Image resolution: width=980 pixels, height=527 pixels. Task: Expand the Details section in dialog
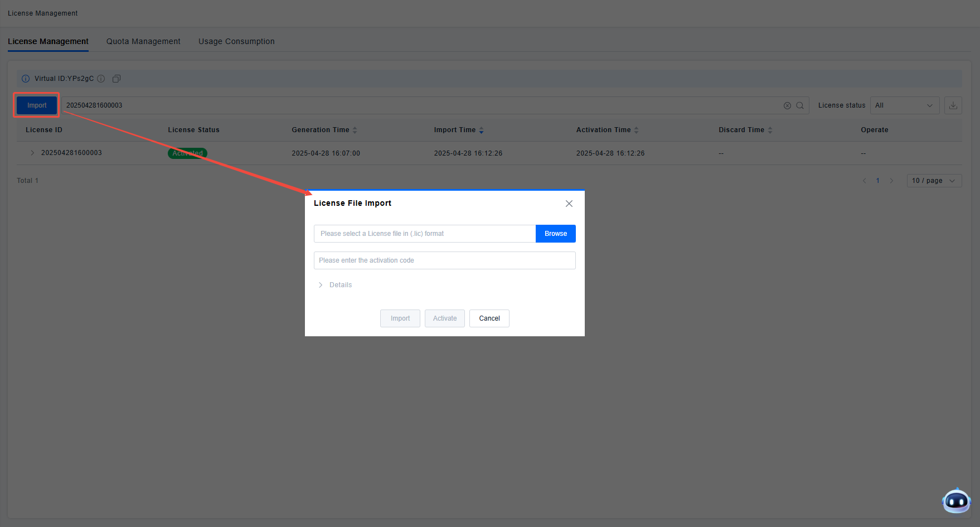335,285
